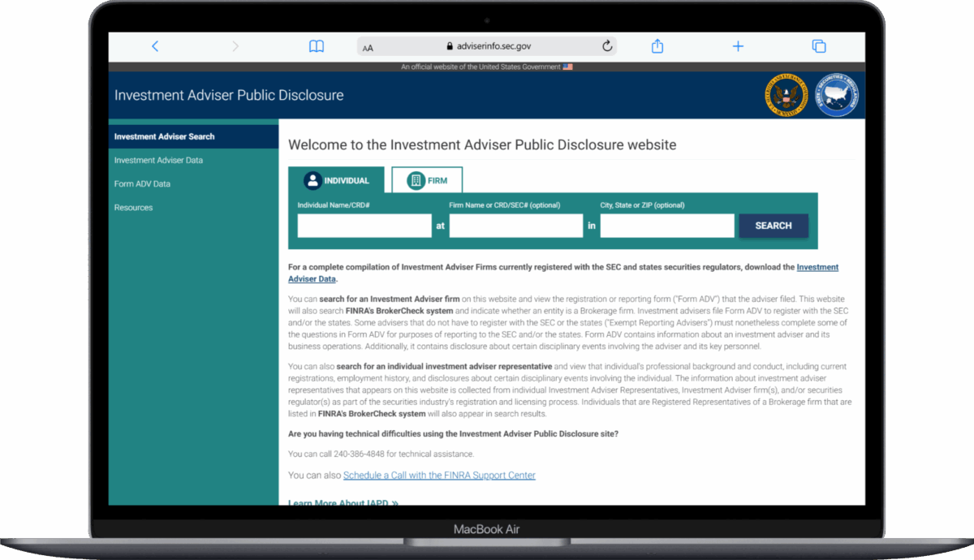The width and height of the screenshot is (974, 560).
Task: Click the Safari back navigation arrow
Action: 155,46
